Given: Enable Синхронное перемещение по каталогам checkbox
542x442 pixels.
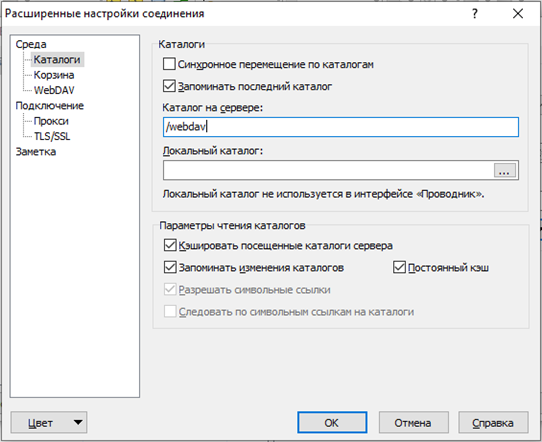Looking at the screenshot, I should (x=169, y=64).
